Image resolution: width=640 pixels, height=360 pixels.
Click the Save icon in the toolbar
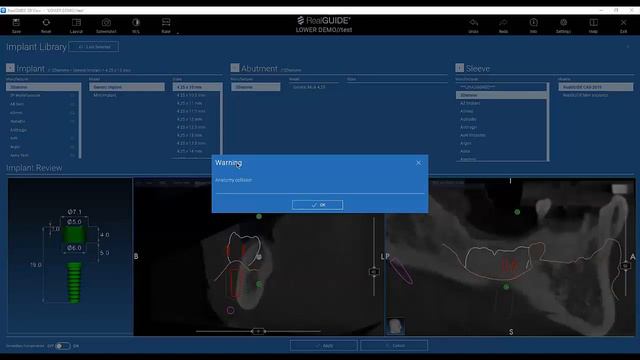pyautogui.click(x=16, y=23)
